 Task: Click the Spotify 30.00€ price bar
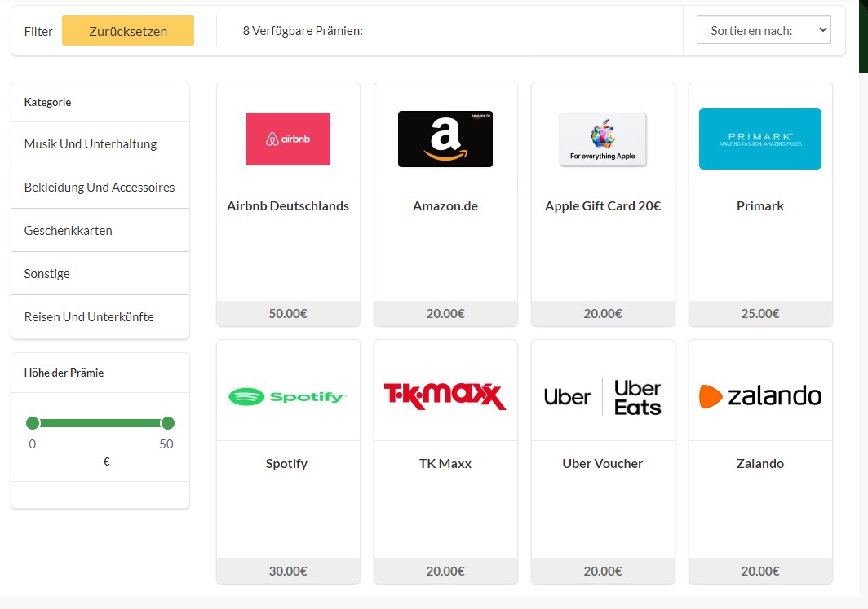click(288, 571)
